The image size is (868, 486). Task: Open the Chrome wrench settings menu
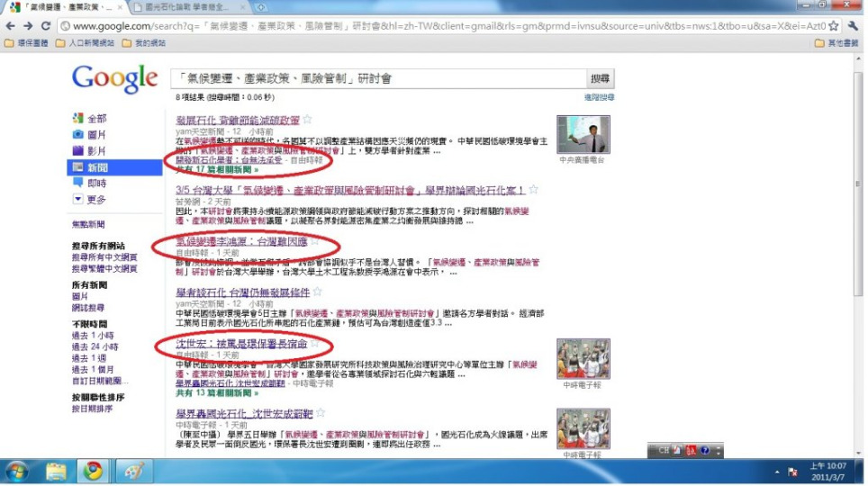853,26
